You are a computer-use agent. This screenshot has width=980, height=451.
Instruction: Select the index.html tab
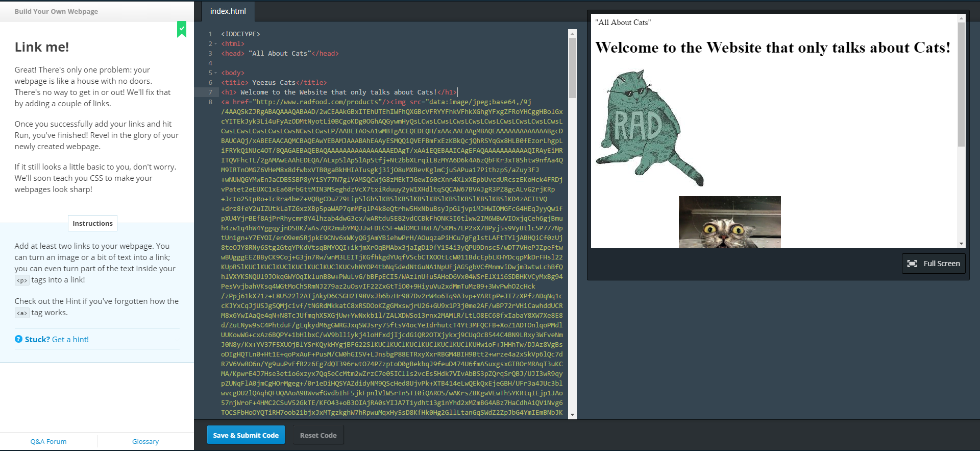coord(228,11)
